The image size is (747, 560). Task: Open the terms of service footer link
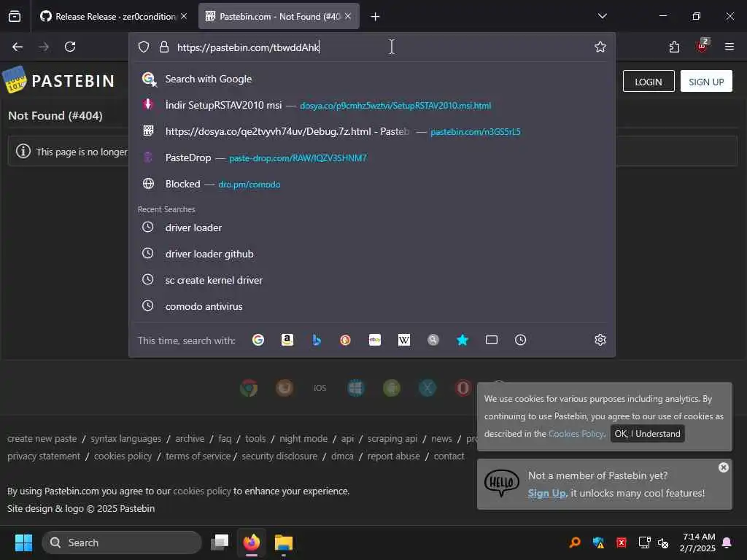tap(198, 456)
